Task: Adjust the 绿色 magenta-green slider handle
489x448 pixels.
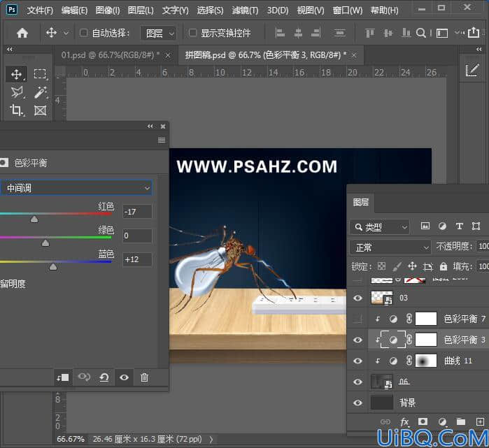Action: (x=45, y=243)
